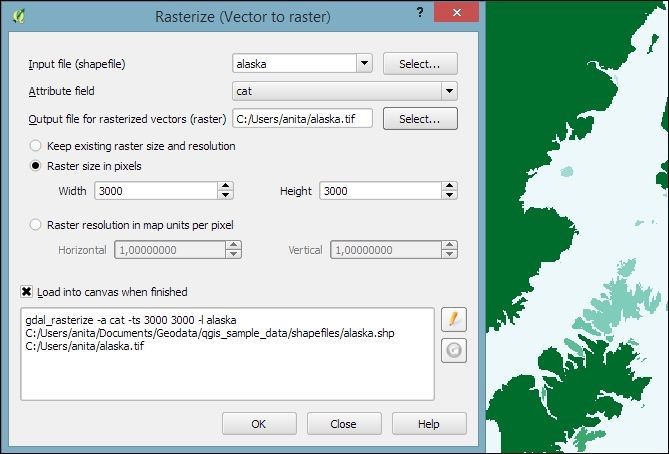This screenshot has height=454, width=669.
Task: Increase the Width value with up arrow
Action: [x=225, y=185]
